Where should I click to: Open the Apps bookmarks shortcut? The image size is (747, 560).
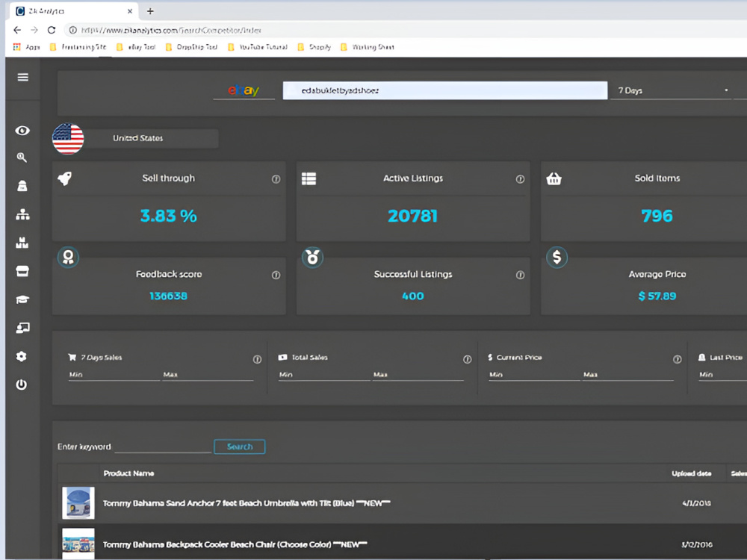(27, 46)
